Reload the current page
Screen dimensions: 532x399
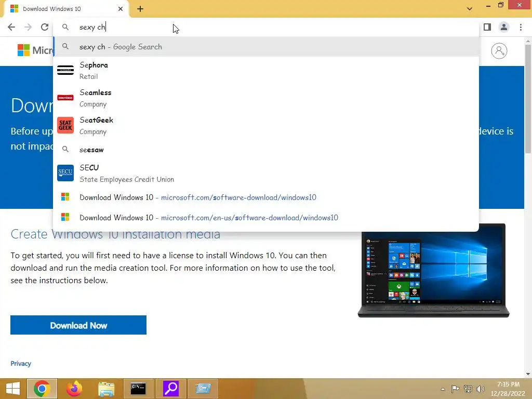coord(45,27)
